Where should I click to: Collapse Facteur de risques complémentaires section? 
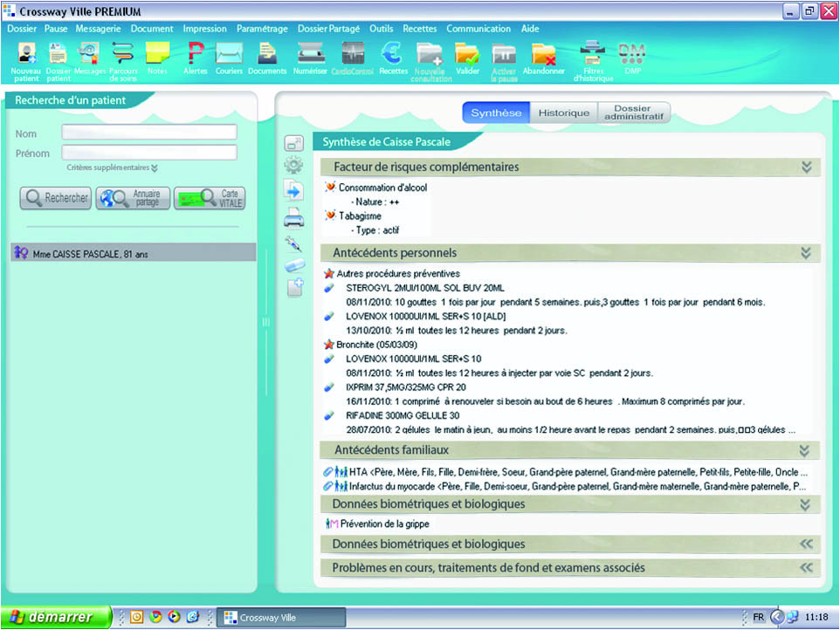(x=806, y=167)
